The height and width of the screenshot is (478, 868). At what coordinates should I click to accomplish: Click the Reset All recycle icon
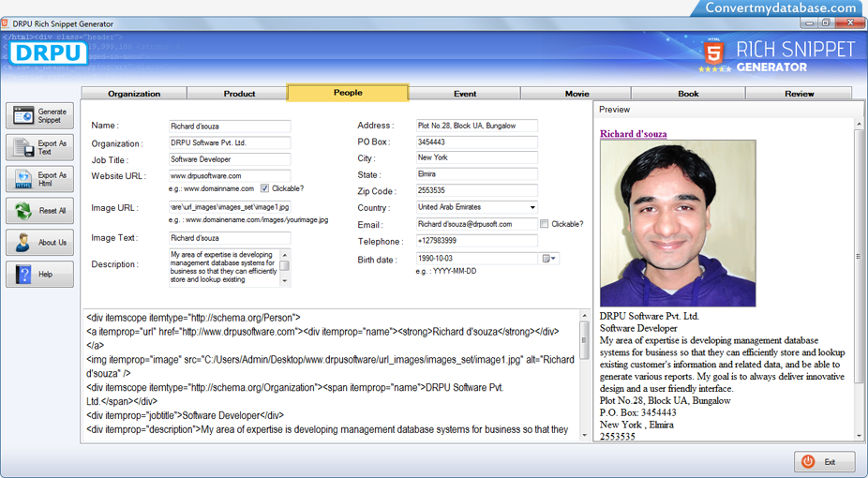pos(23,211)
